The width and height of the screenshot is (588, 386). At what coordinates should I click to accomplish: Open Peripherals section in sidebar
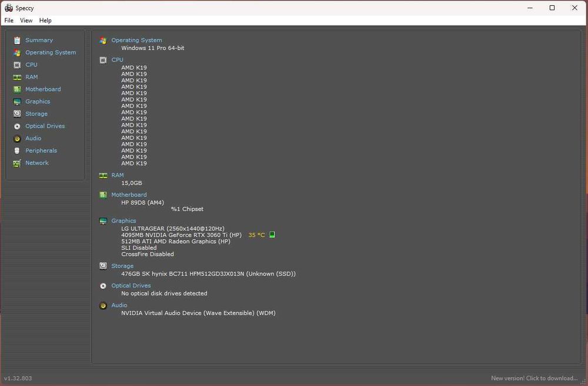41,150
